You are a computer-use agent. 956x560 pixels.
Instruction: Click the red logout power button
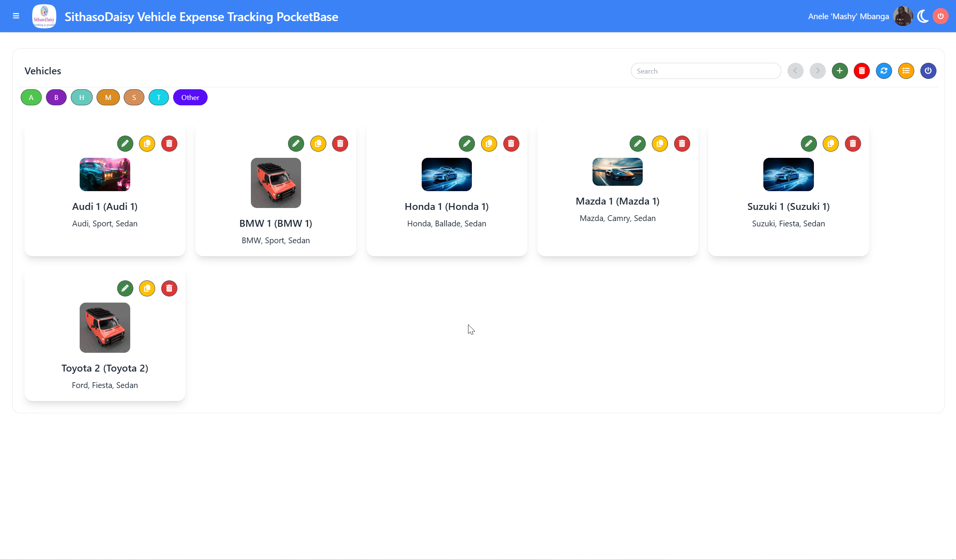940,16
